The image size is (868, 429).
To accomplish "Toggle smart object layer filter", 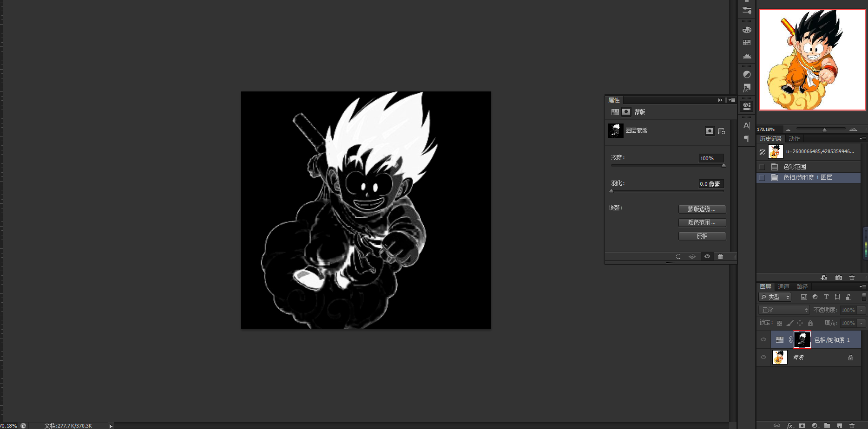I will click(849, 297).
